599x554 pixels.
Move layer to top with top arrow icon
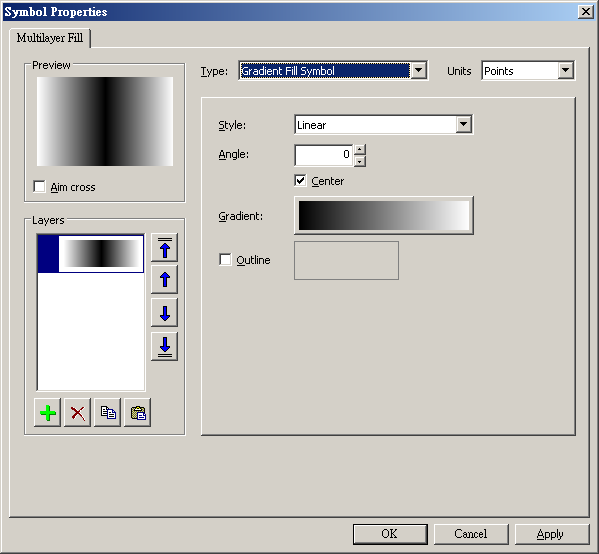165,248
